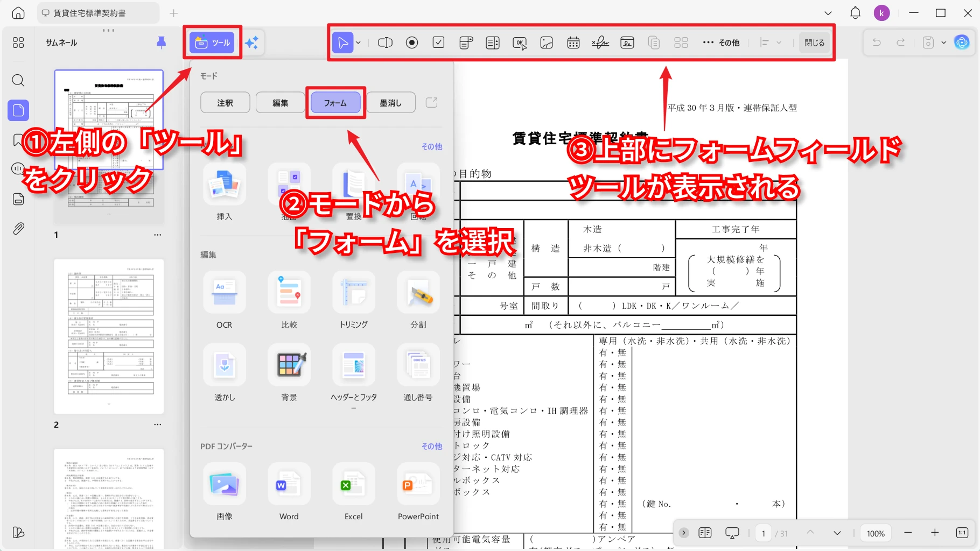Click the redo arrow
The height and width of the screenshot is (551, 980).
click(x=900, y=43)
